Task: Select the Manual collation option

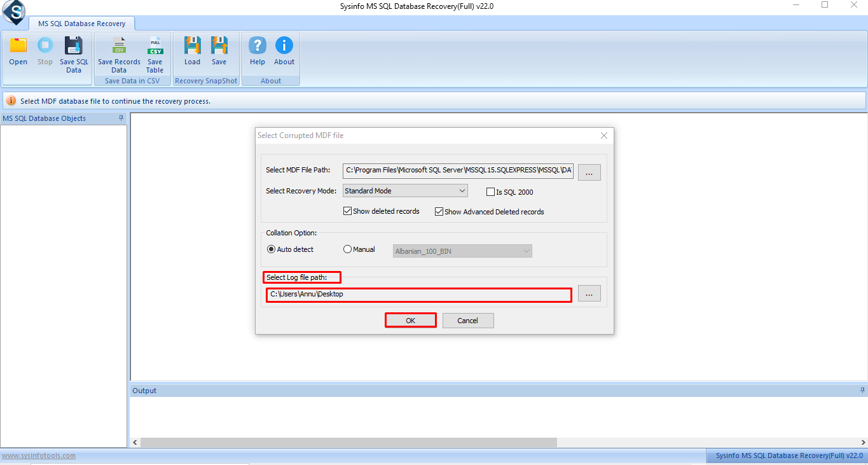Action: [x=347, y=249]
